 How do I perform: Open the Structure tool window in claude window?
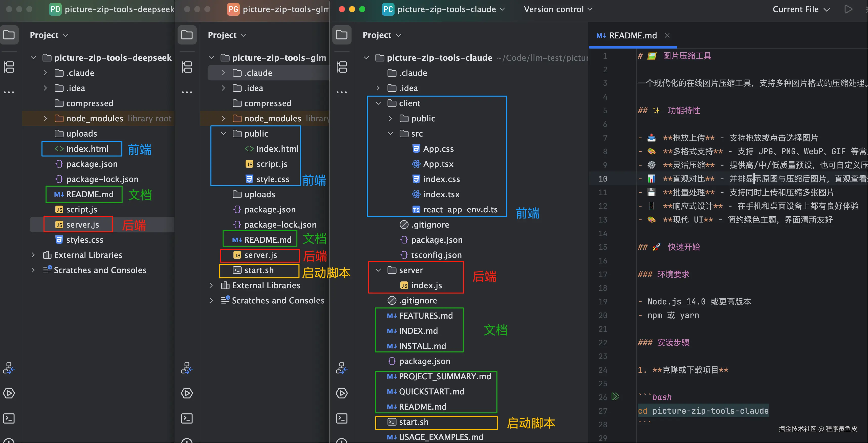click(341, 67)
